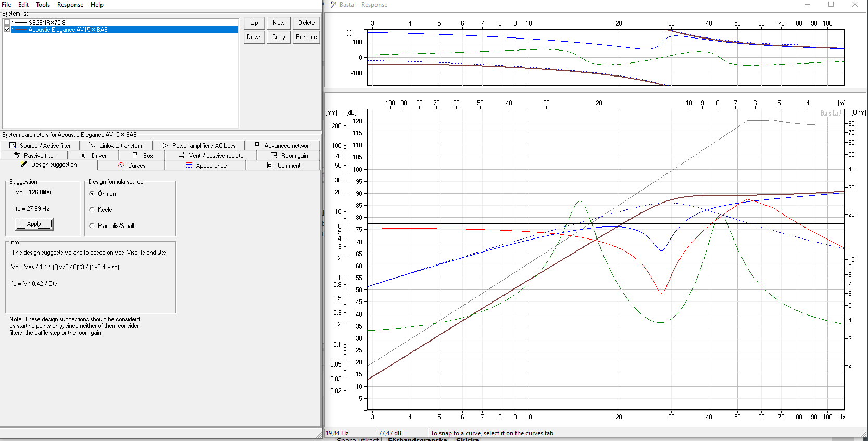
Task: Click the Passive filter tab icon
Action: [17, 155]
